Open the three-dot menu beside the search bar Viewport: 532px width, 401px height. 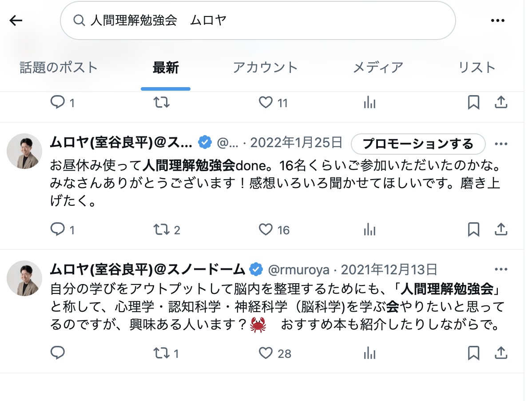point(498,20)
